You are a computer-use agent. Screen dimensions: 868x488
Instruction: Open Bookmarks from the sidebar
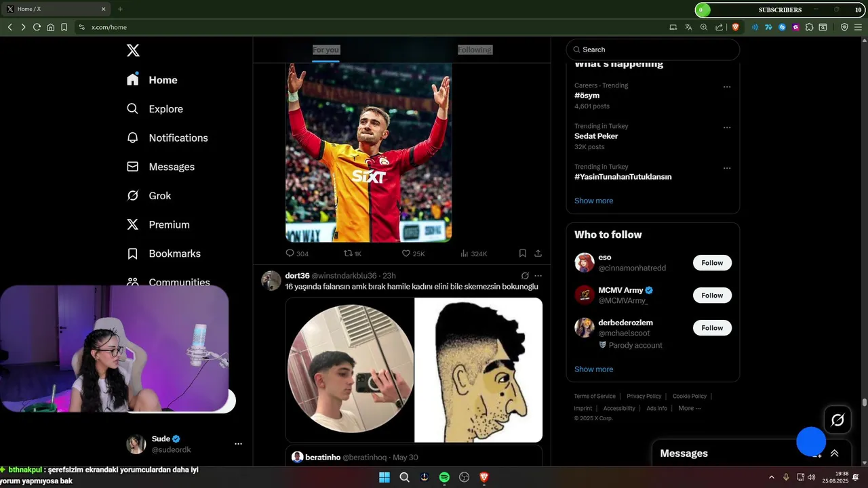(163, 253)
